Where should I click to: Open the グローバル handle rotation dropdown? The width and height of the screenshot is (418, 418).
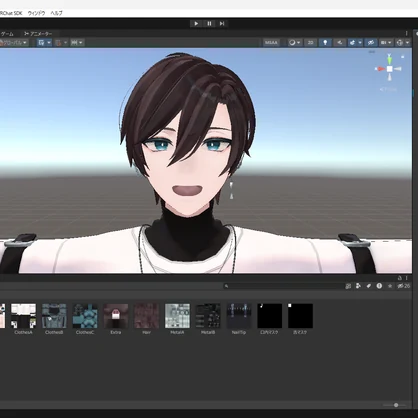[14, 42]
